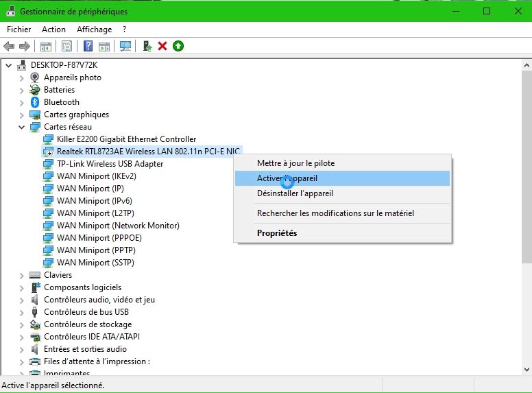Expand Contrôleurs audio, vidéo et jeu
The image size is (532, 393).
[x=22, y=300]
